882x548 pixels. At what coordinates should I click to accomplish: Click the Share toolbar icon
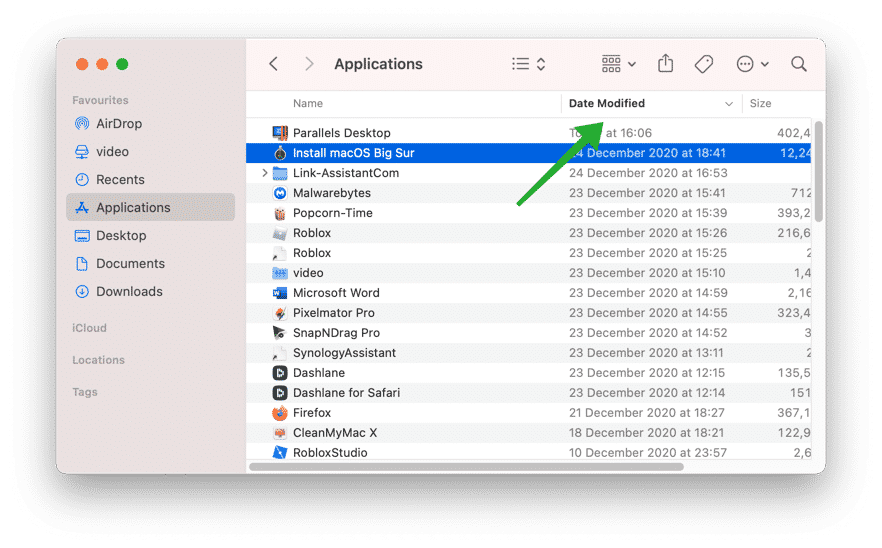click(x=665, y=64)
